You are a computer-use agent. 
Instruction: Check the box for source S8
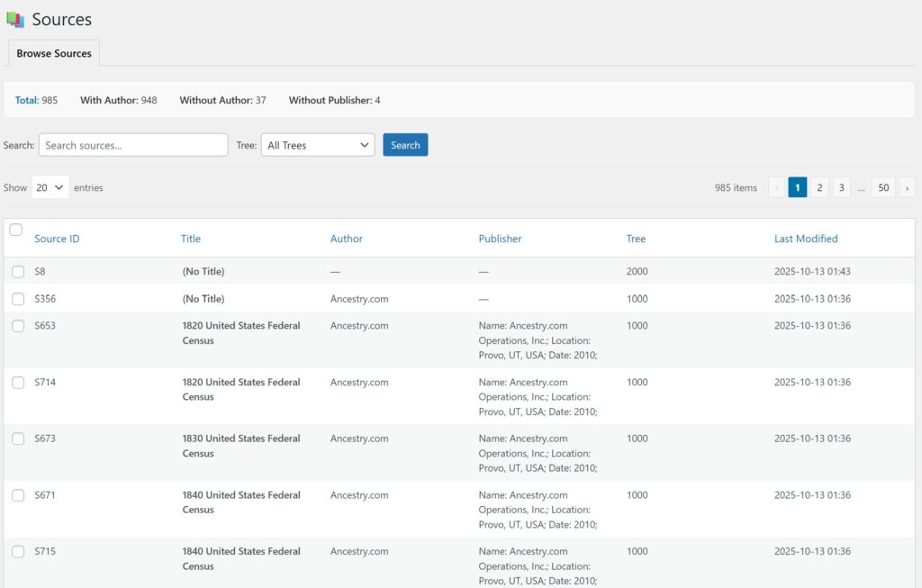point(18,272)
